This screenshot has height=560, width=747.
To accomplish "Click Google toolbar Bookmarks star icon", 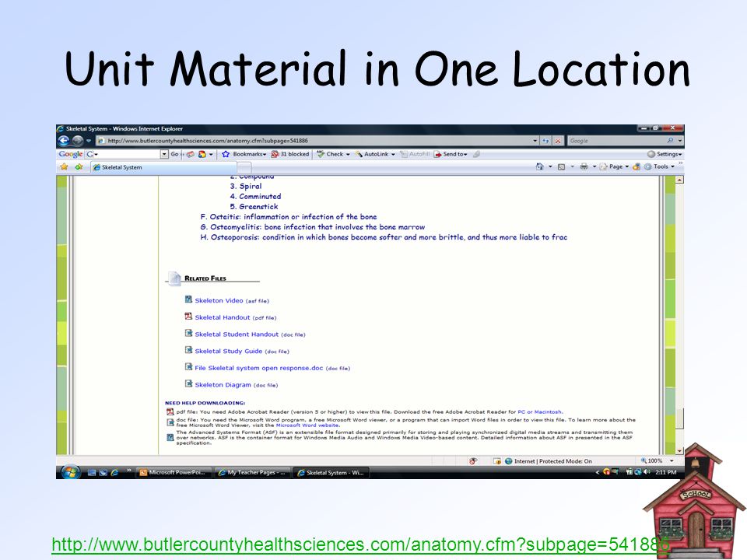I will (226, 154).
